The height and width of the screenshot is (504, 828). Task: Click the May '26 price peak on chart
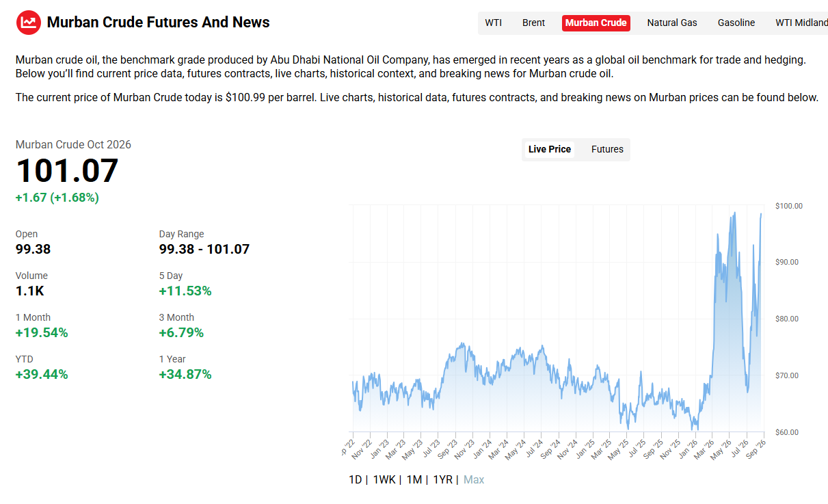(x=734, y=213)
